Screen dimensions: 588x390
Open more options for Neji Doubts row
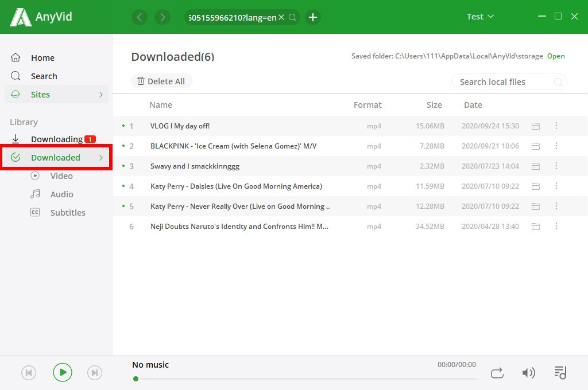tap(556, 226)
